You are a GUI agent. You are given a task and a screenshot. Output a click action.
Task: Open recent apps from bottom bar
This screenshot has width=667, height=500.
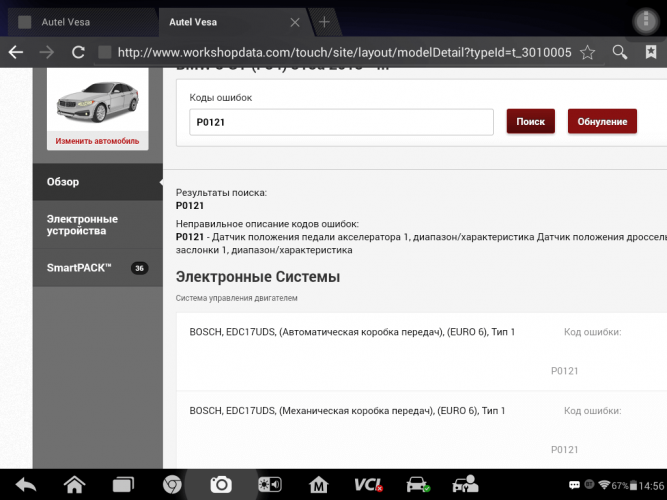pos(123,485)
